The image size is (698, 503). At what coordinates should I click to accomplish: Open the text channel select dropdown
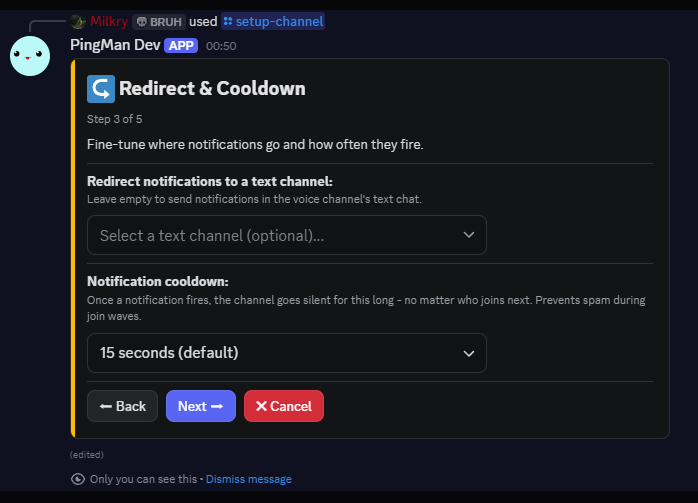[287, 235]
